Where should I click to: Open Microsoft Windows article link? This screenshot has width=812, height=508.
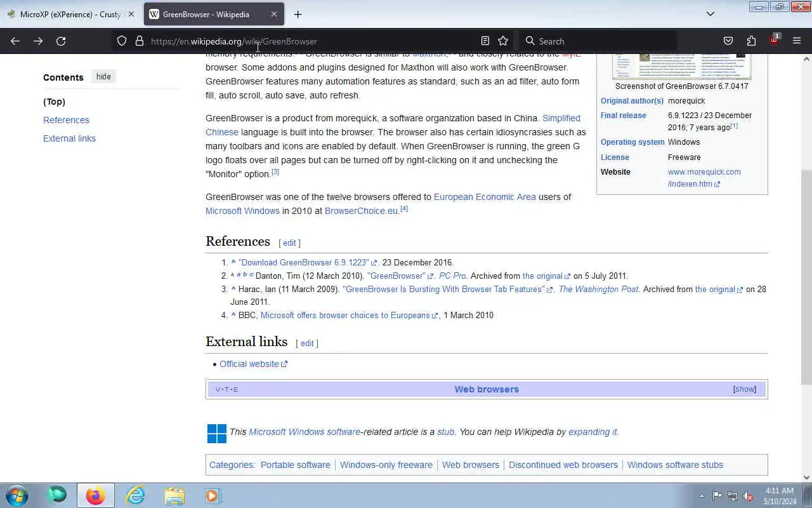pyautogui.click(x=242, y=211)
